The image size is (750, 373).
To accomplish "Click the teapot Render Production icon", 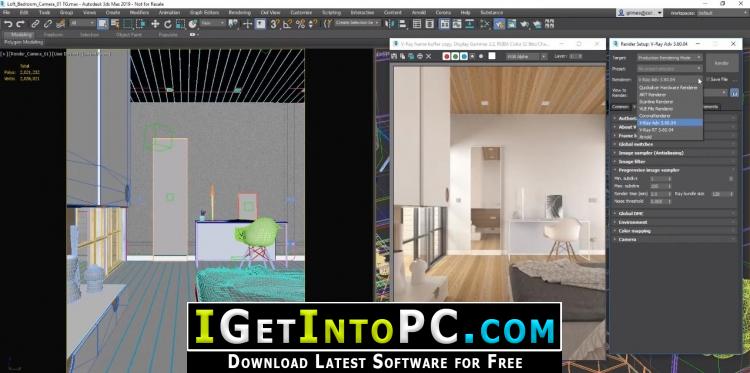I will coord(524,23).
